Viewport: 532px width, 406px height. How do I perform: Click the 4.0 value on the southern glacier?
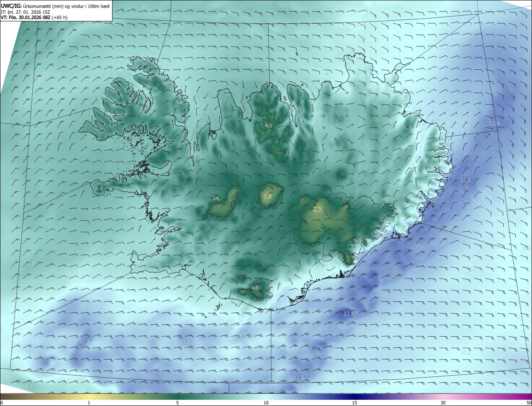click(x=255, y=287)
